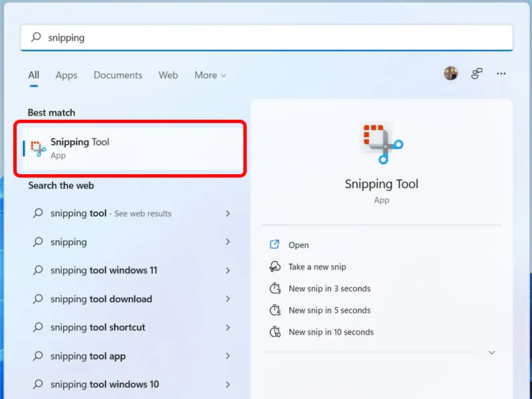Image resolution: width=532 pixels, height=399 pixels.
Task: Click the 5-second timer icon
Action: [x=275, y=310]
